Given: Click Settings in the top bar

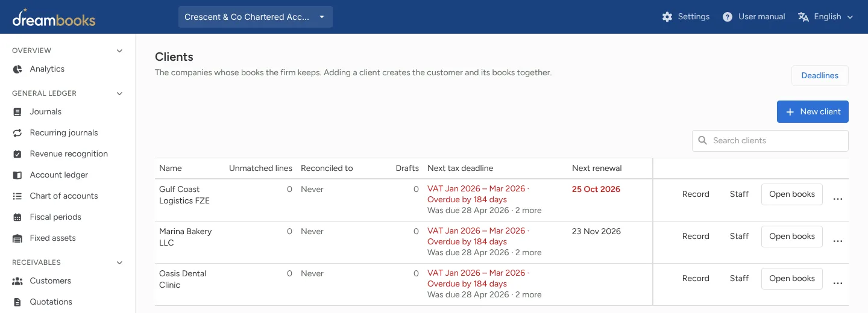Looking at the screenshot, I should coord(686,17).
